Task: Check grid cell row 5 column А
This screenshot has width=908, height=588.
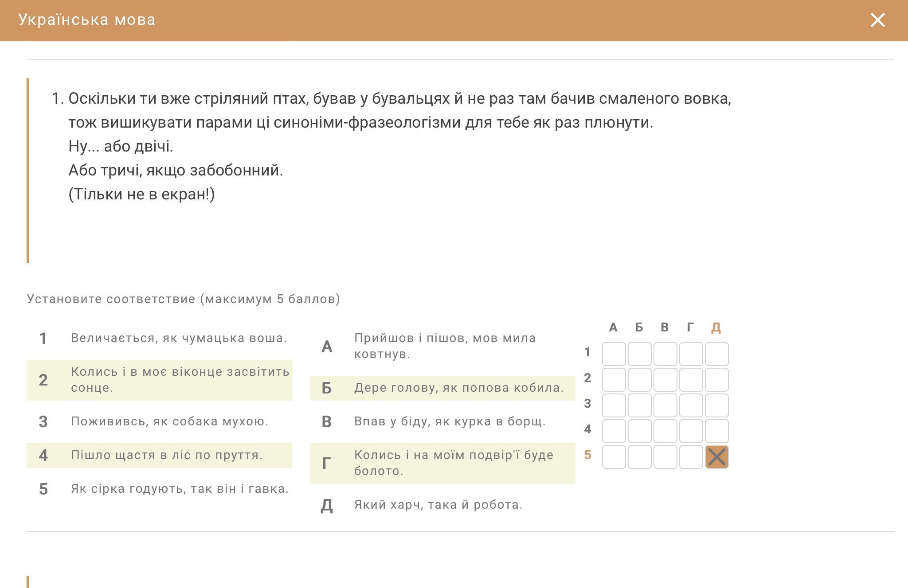Action: 614,456
